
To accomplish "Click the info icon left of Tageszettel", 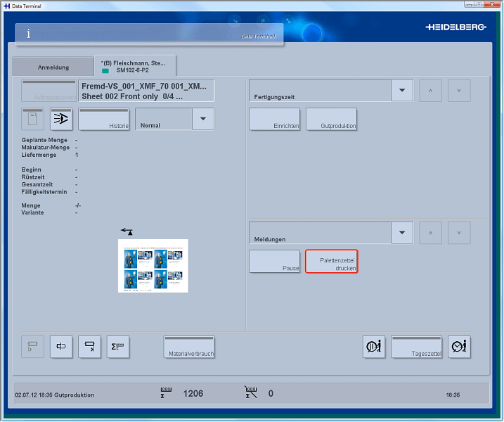I will point(374,347).
